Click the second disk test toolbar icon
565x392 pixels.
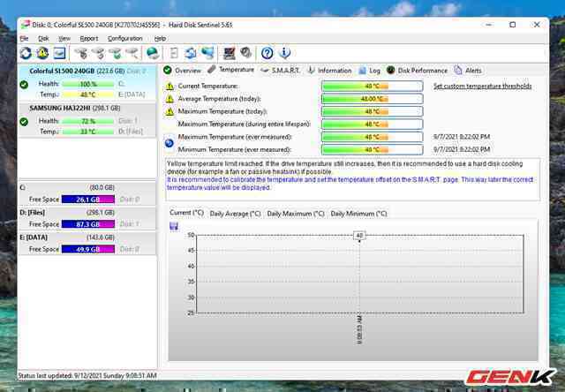tap(98, 53)
